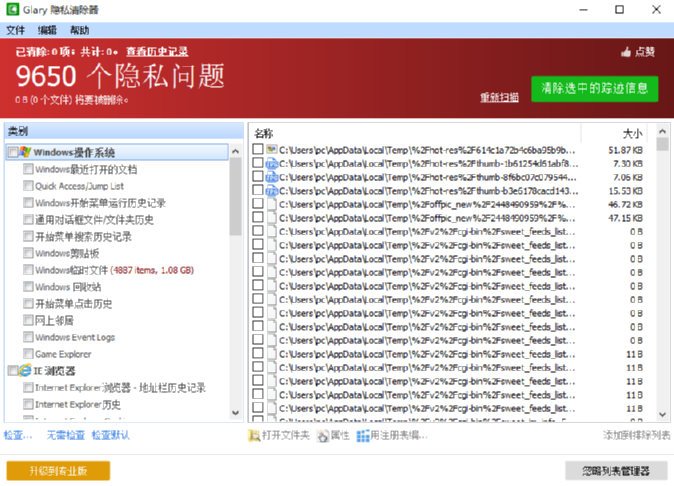Tick the IE 浏览器 category checkbox
Viewport: 674px width, 486px height.
pos(13,370)
